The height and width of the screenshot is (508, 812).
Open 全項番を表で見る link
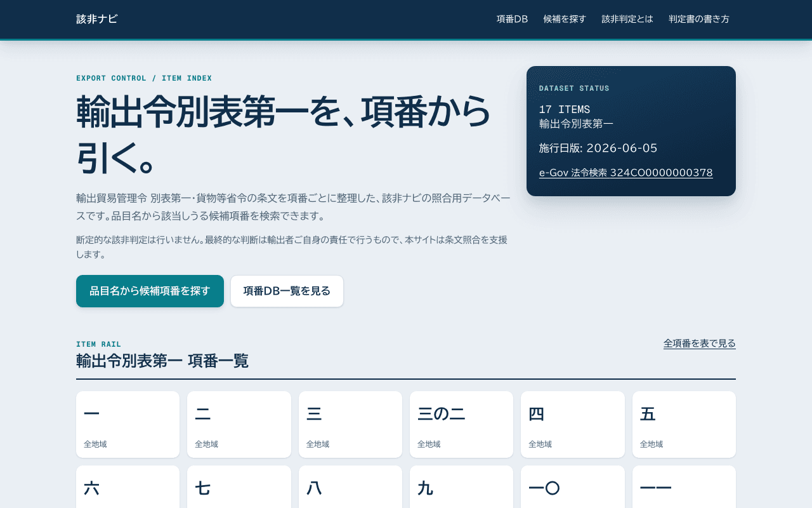point(700,344)
